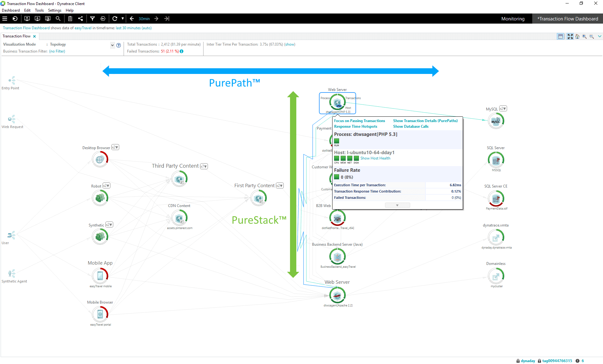
Task: Open the hamburger menu in the toolbar
Action: click(5, 19)
